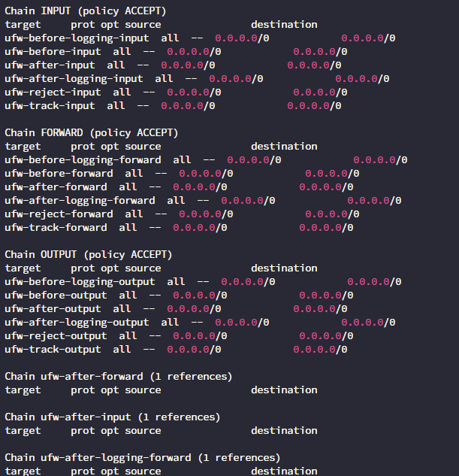
Task: Click the ufw-track-forward entry
Action: [x=56, y=228]
